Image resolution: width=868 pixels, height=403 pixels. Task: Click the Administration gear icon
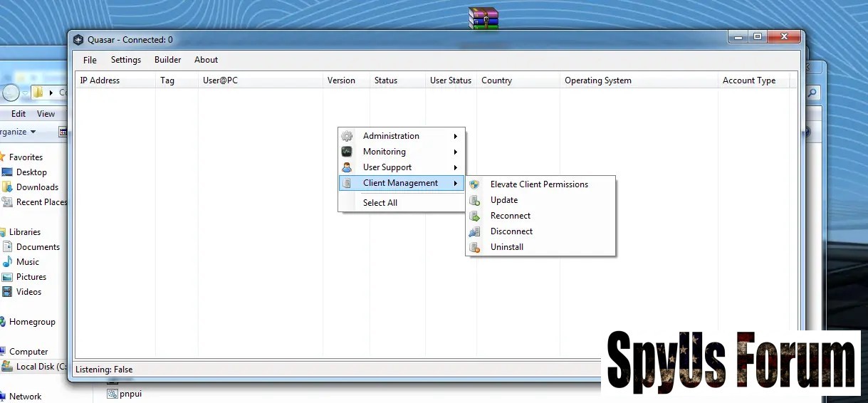[347, 136]
